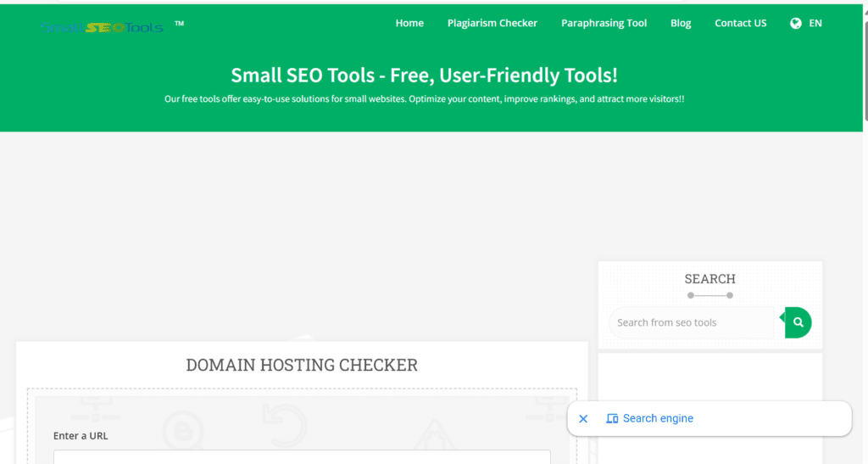Click the device icon beside Search engine
The width and height of the screenshot is (868, 464).
(x=612, y=418)
